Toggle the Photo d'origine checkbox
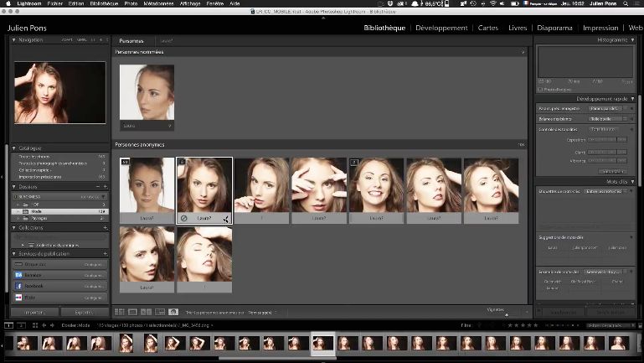This screenshot has height=363, width=644. (540, 89)
